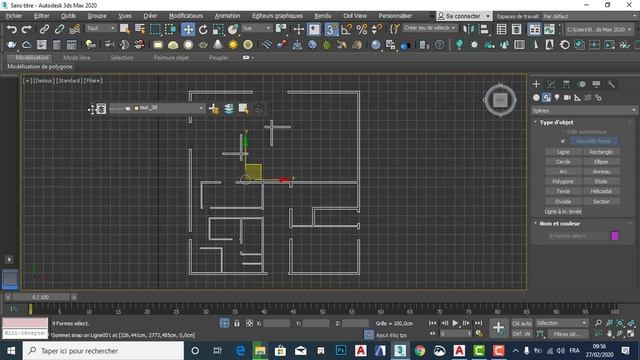Click the ViewCube in the viewport

500,100
